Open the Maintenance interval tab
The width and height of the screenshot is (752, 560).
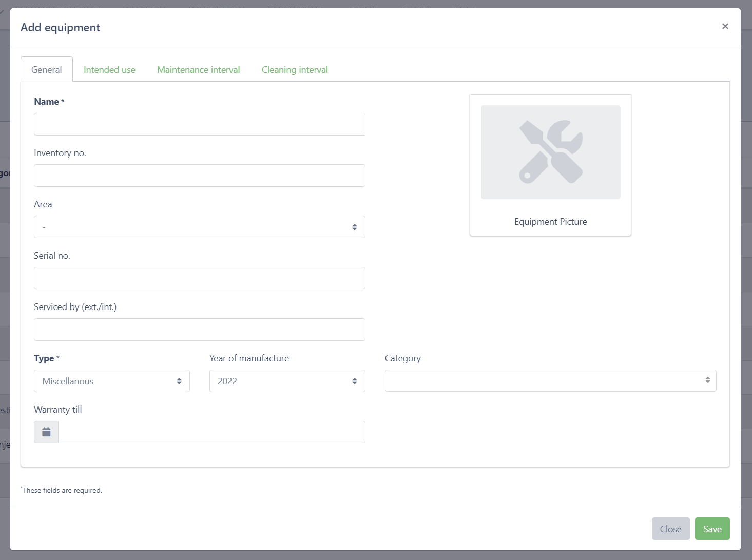coord(198,70)
